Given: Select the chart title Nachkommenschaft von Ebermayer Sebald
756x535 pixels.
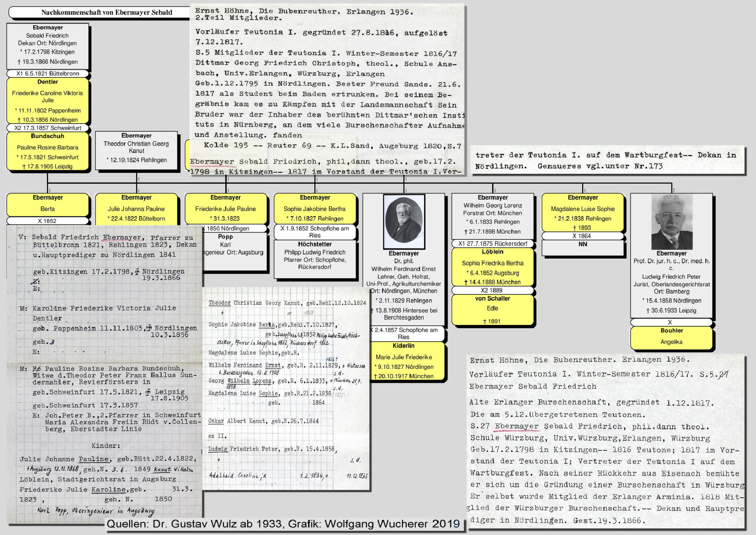Looking at the screenshot, I should click(107, 12).
